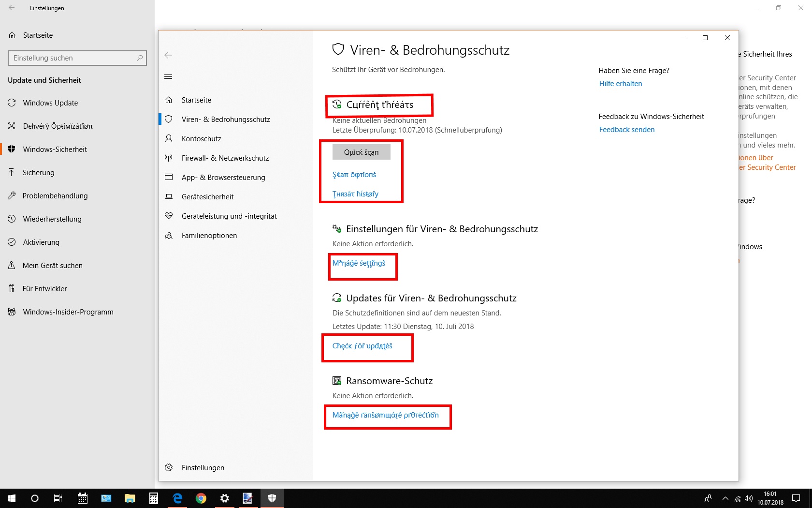Click the heart icon beside Geräteleistung und -integrität
Screen dimensions: 812x508
coord(169,216)
